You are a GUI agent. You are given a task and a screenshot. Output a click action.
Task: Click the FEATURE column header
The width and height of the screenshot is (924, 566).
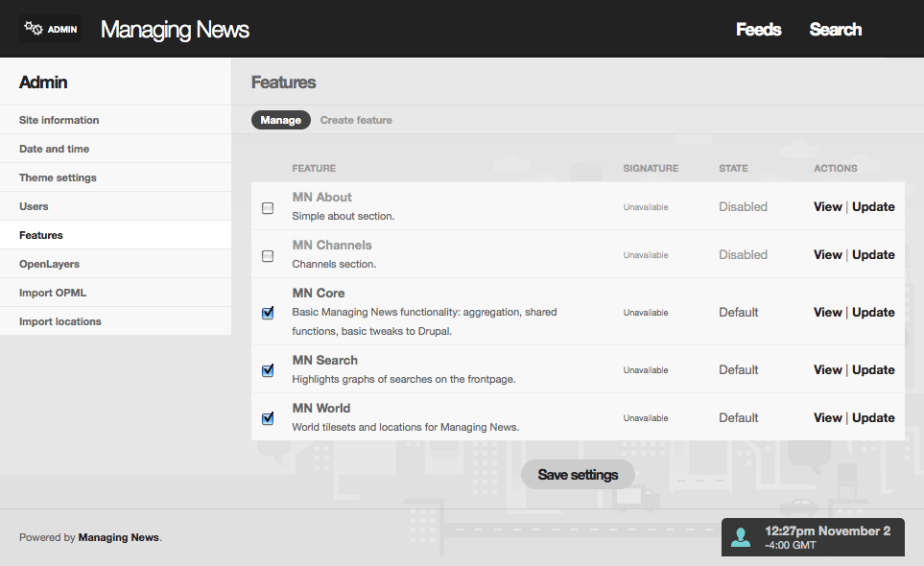pyautogui.click(x=314, y=169)
